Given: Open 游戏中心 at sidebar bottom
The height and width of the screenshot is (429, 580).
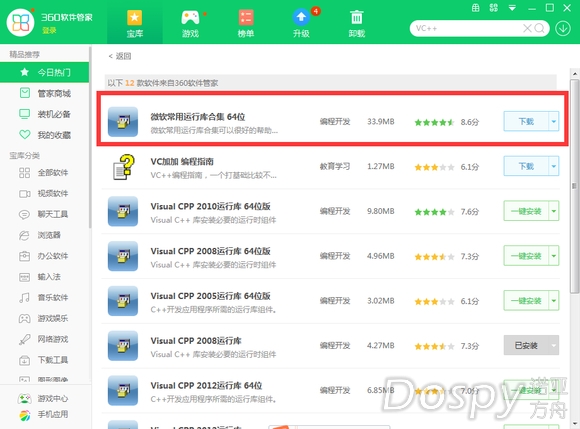Looking at the screenshot, I should (43, 398).
